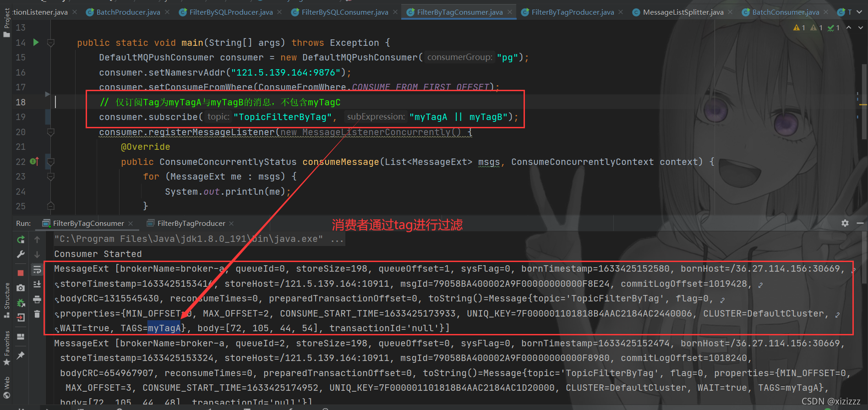Click the java.exe command line link

click(188, 239)
